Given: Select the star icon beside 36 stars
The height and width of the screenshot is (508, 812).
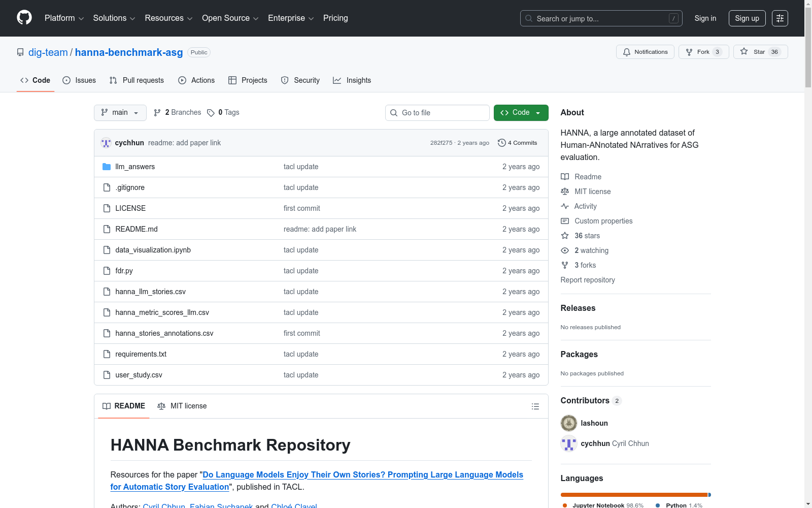Looking at the screenshot, I should point(565,236).
